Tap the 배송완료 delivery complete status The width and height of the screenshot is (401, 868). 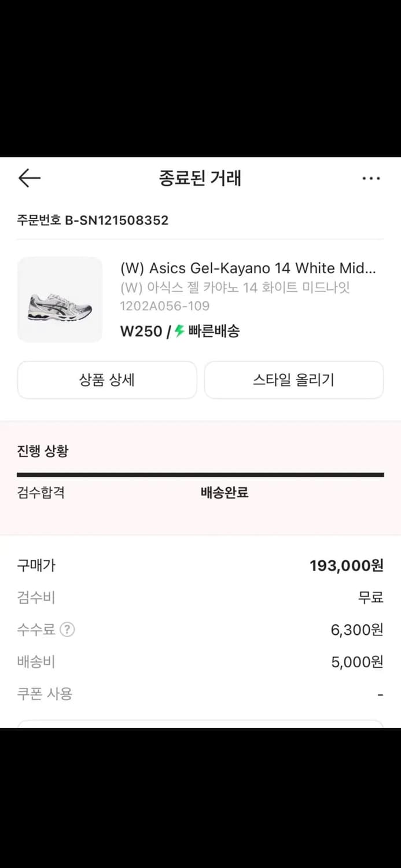[225, 492]
